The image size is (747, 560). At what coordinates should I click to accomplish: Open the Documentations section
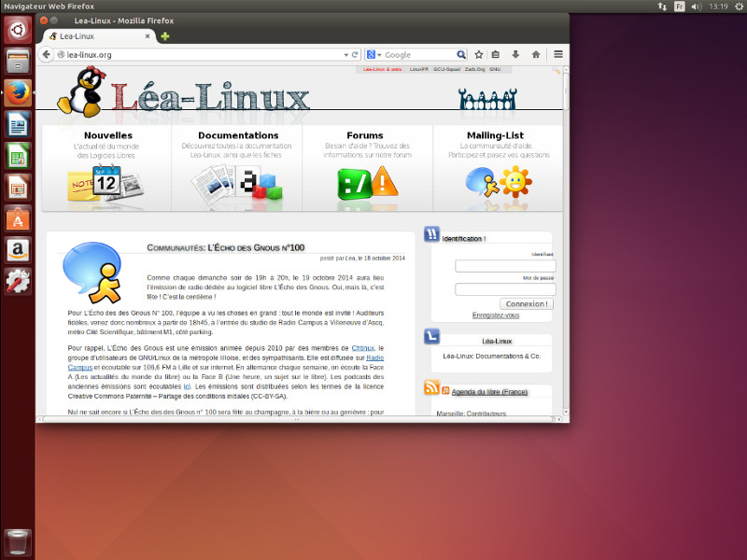[x=238, y=135]
